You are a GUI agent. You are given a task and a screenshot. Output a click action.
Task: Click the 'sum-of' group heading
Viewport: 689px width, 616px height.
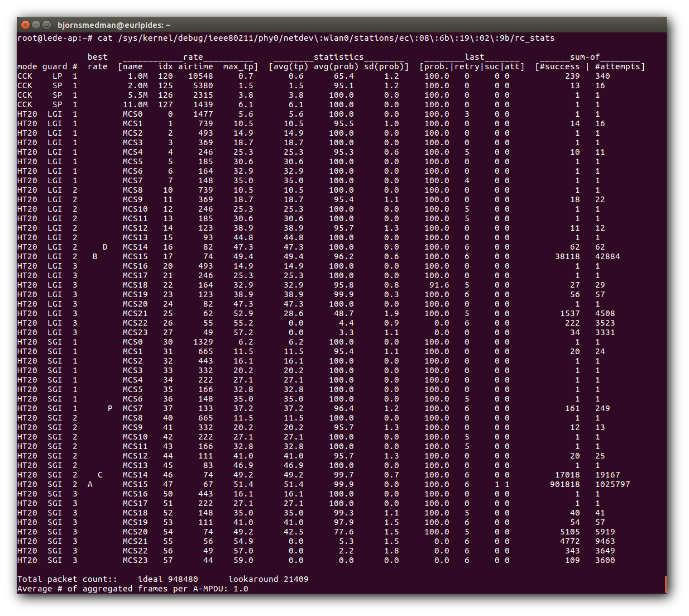(585, 57)
